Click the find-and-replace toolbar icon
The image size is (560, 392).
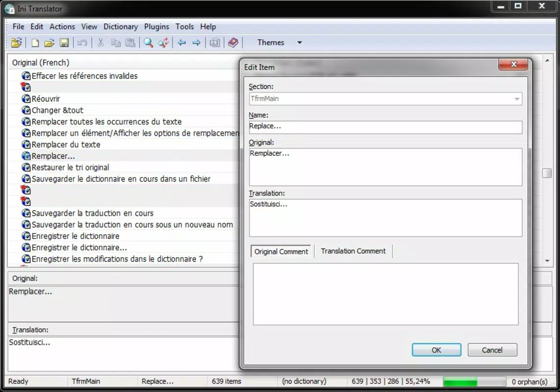(164, 43)
